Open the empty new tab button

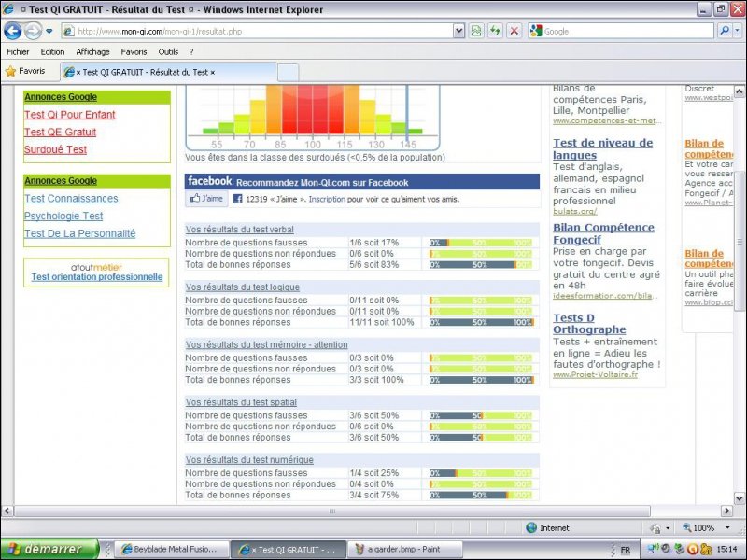(289, 72)
